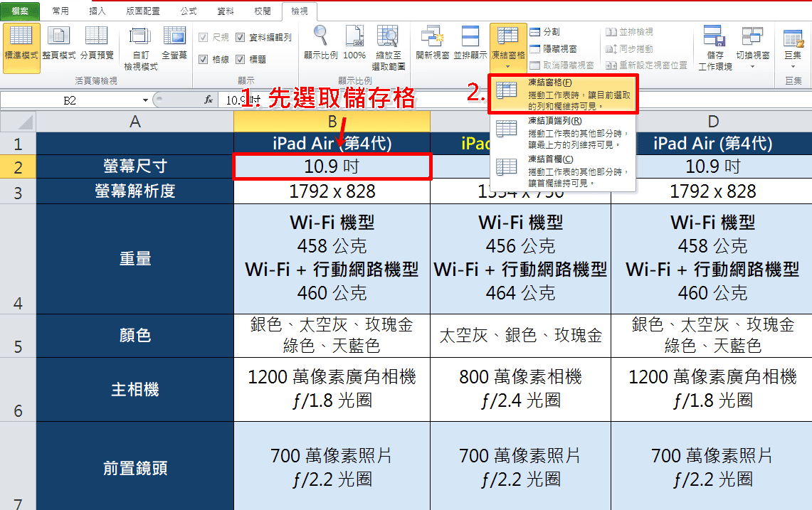Viewport: 812px width, 510px height.
Task: Click the fx insert function button
Action: click(x=209, y=100)
